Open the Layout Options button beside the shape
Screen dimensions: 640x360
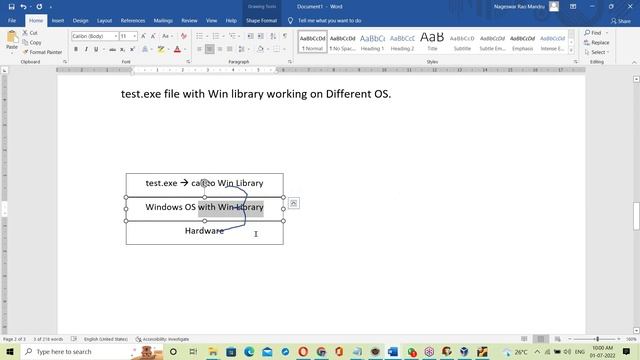293,203
